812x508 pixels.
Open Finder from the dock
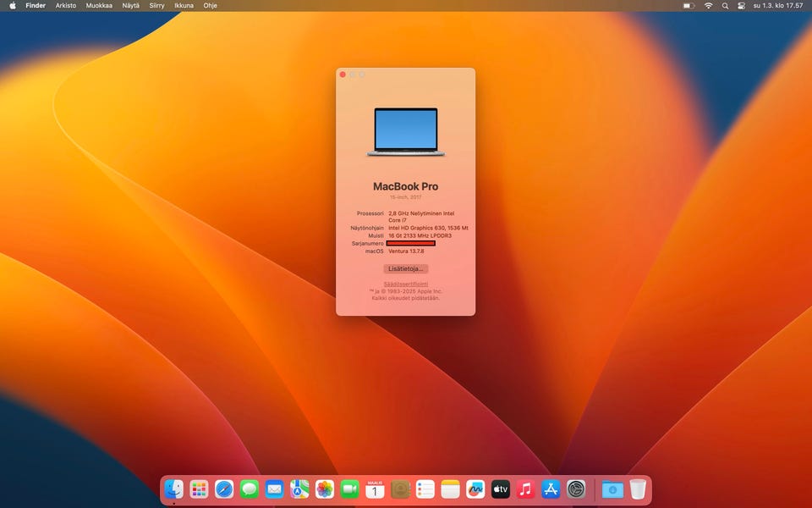pos(174,489)
